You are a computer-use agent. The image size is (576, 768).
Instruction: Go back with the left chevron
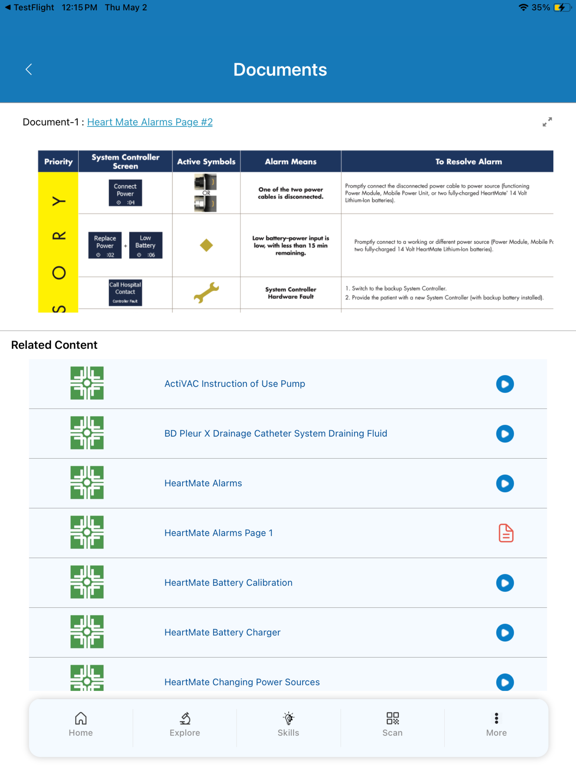[29, 70]
